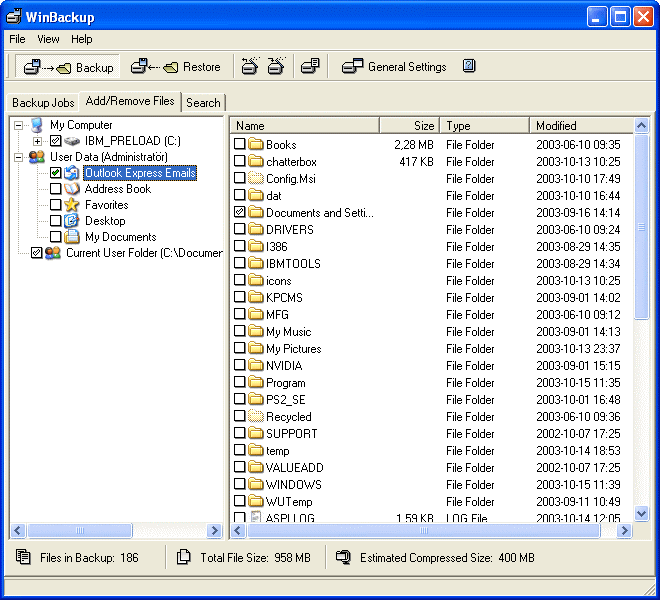Click the Recycled folder icon
The height and width of the screenshot is (600, 660).
click(255, 416)
